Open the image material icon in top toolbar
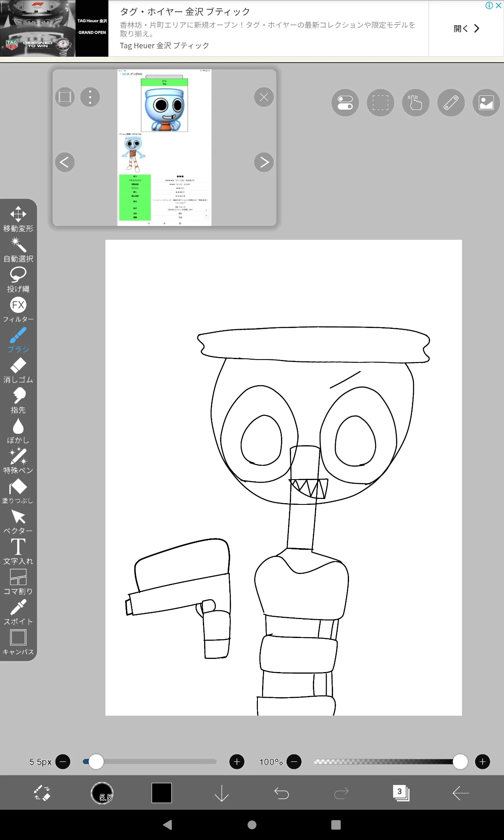This screenshot has height=840, width=504. pos(486,102)
